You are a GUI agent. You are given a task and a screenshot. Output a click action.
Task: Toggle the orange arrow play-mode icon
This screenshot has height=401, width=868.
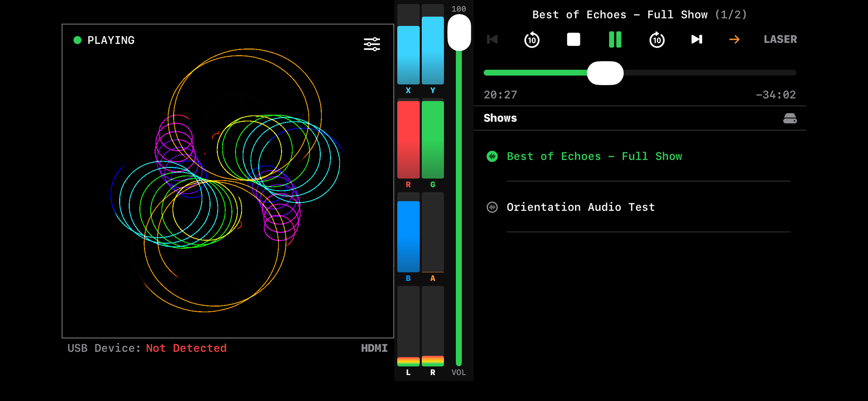734,39
